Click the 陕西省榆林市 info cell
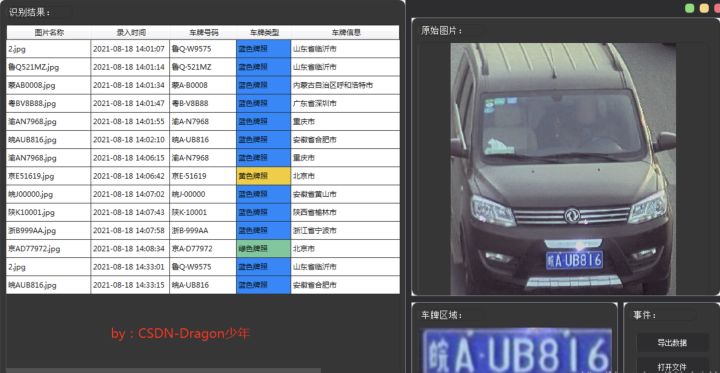Viewport: 720px width, 373px height. [345, 212]
